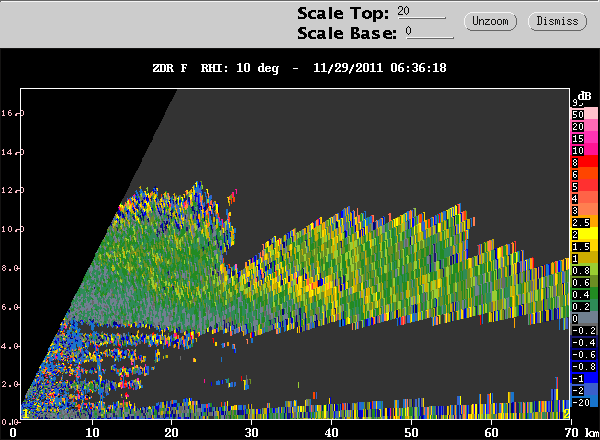Select the 0.4 dB legend swatch
Image resolution: width=600 pixels, height=440 pixels.
coord(584,294)
